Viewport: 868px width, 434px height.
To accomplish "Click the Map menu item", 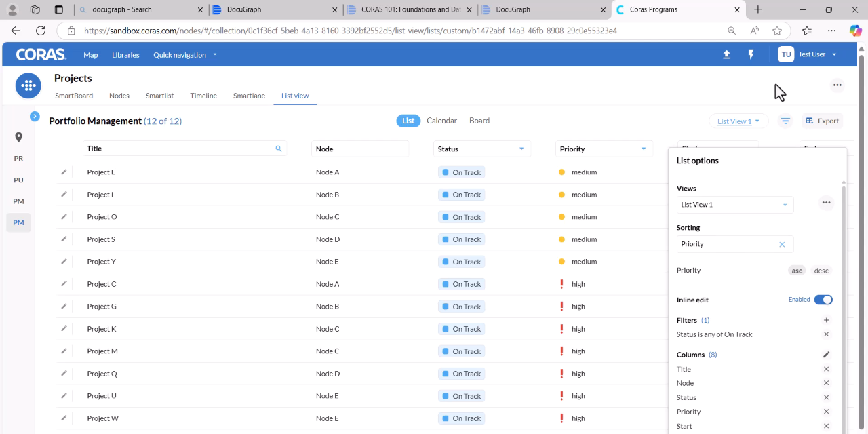I will [91, 55].
